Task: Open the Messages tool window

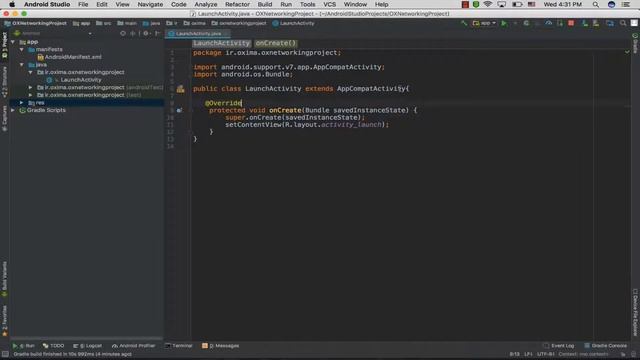Action: [220, 346]
